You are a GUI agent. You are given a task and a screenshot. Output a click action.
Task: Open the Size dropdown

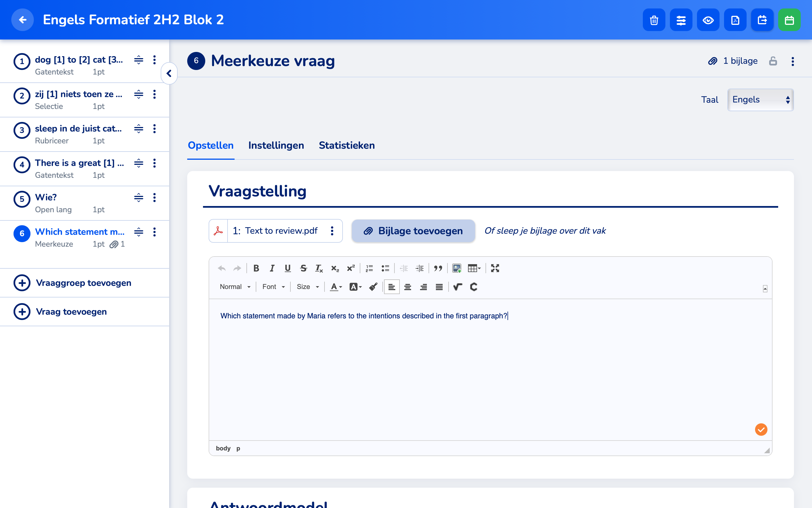click(x=307, y=286)
